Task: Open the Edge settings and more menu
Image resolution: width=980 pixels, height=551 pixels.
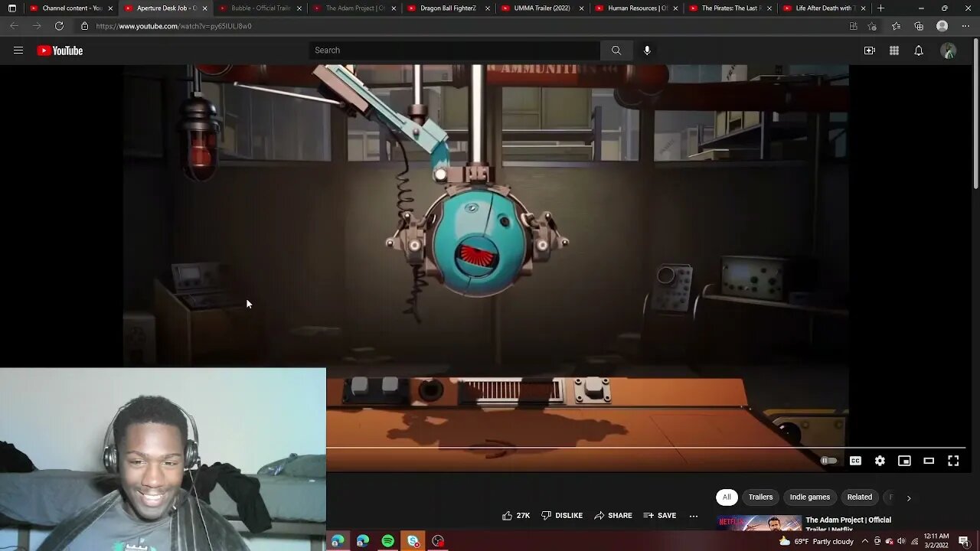Action: tap(965, 26)
